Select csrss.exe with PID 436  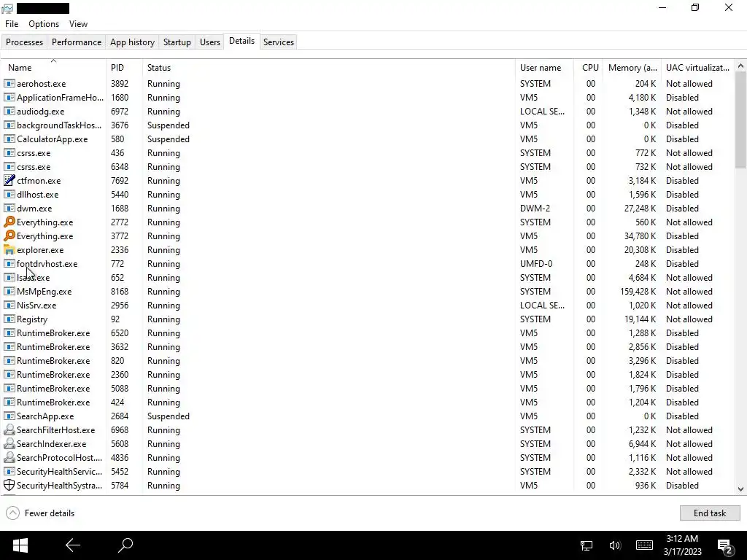point(368,153)
